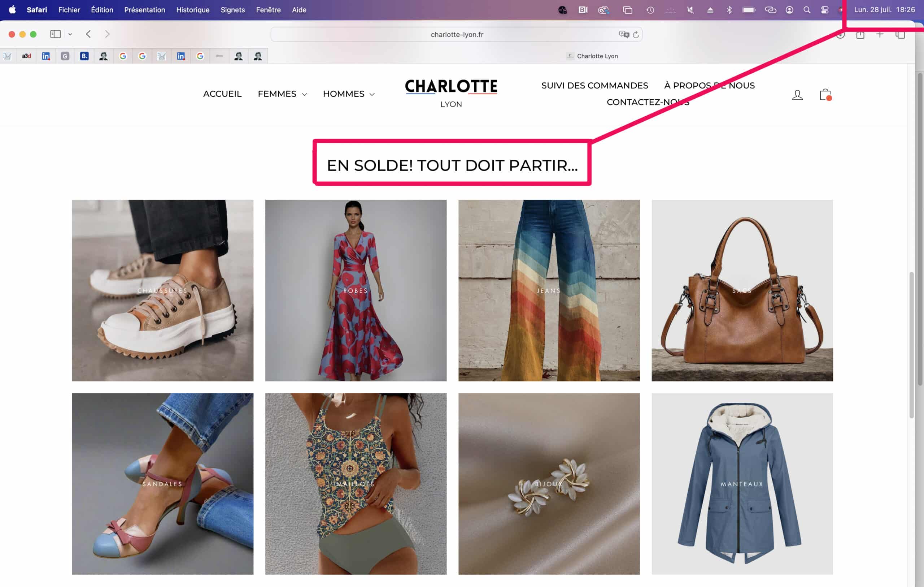Open À PROPOS DE NOUS link

click(x=709, y=86)
